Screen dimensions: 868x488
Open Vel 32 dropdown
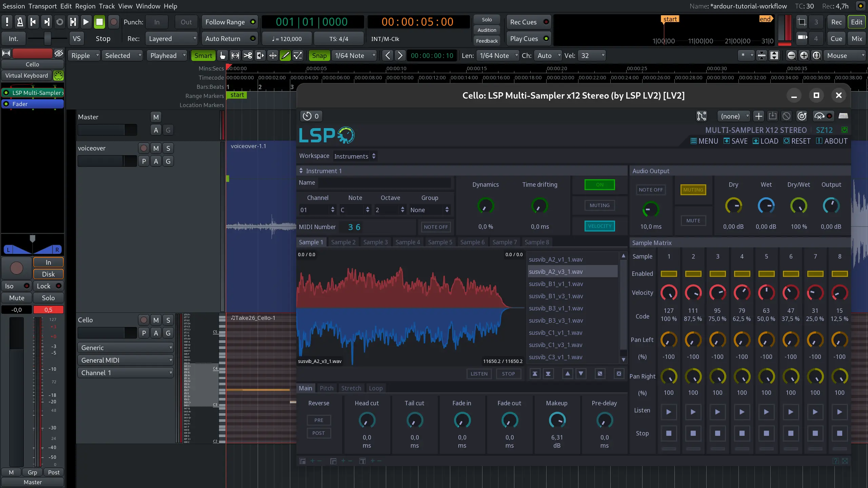[592, 56]
